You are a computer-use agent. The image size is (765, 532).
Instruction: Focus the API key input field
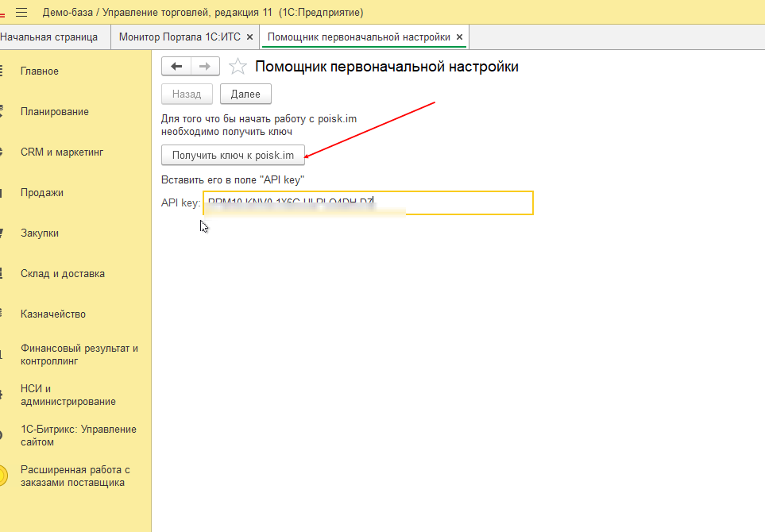(x=369, y=202)
